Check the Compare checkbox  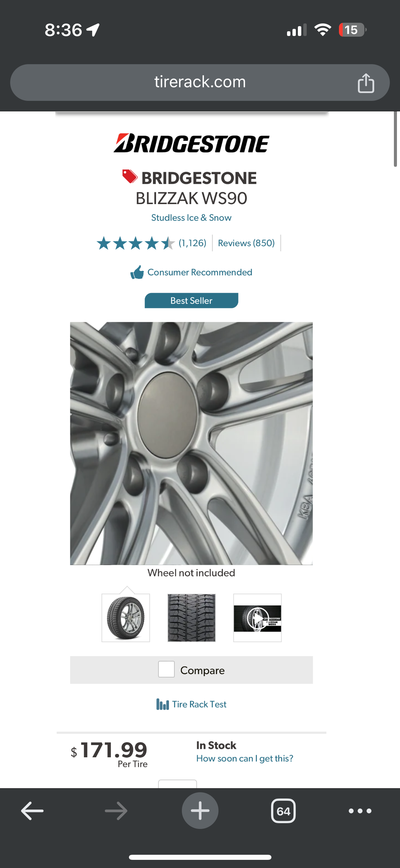166,669
